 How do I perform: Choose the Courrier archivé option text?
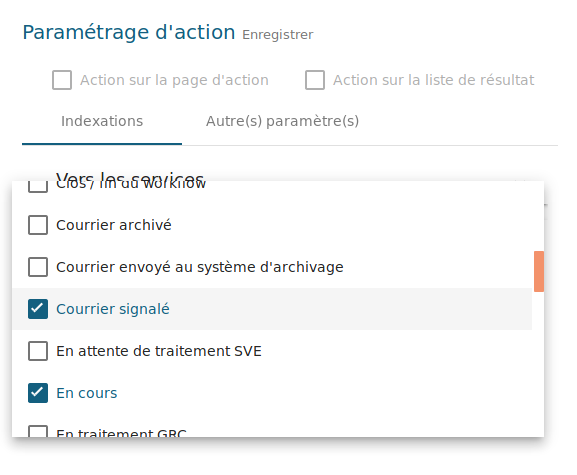[113, 225]
